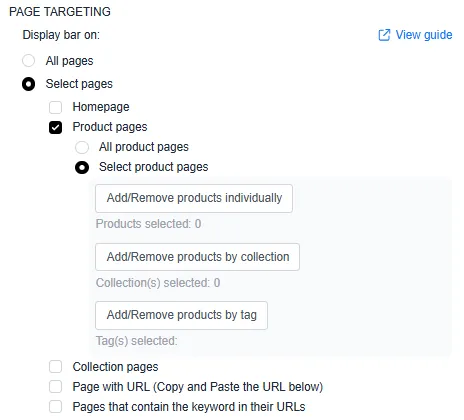Enable the Page with URL checkbox
The height and width of the screenshot is (420, 464).
coord(55,387)
